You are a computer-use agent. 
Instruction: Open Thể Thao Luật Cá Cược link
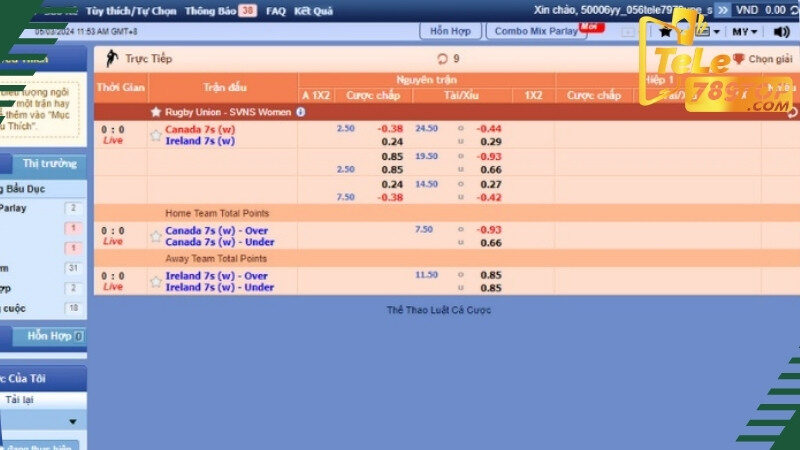click(439, 310)
